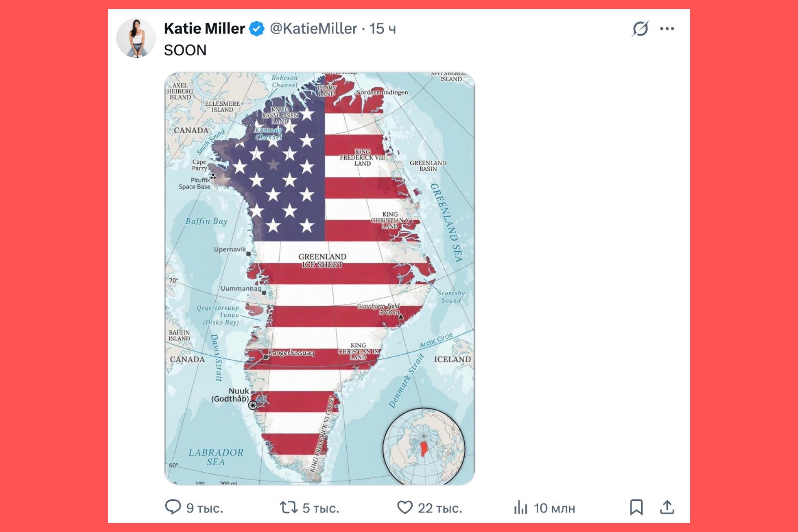Open the repost arrows menu
The width and height of the screenshot is (798, 532).
(x=289, y=507)
